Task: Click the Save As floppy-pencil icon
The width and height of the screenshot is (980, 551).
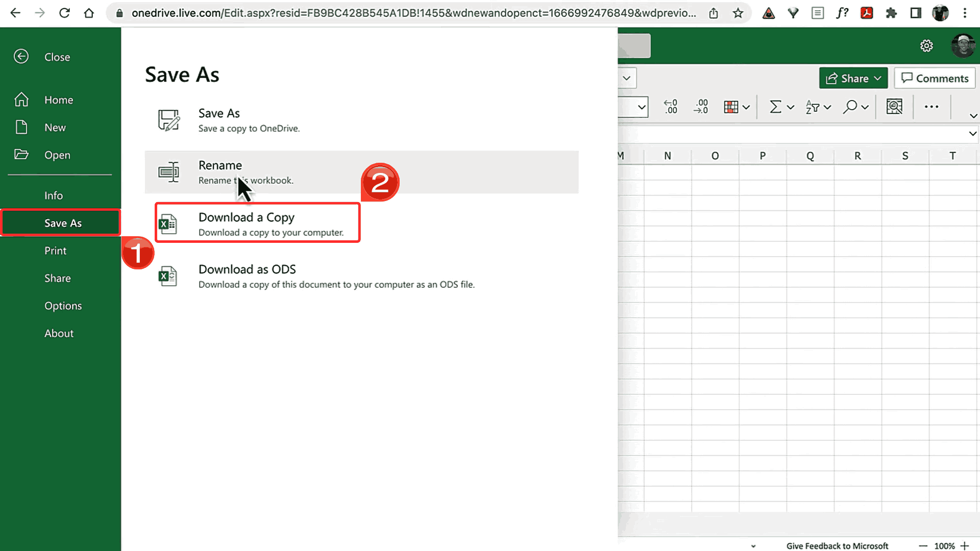Action: (x=168, y=120)
